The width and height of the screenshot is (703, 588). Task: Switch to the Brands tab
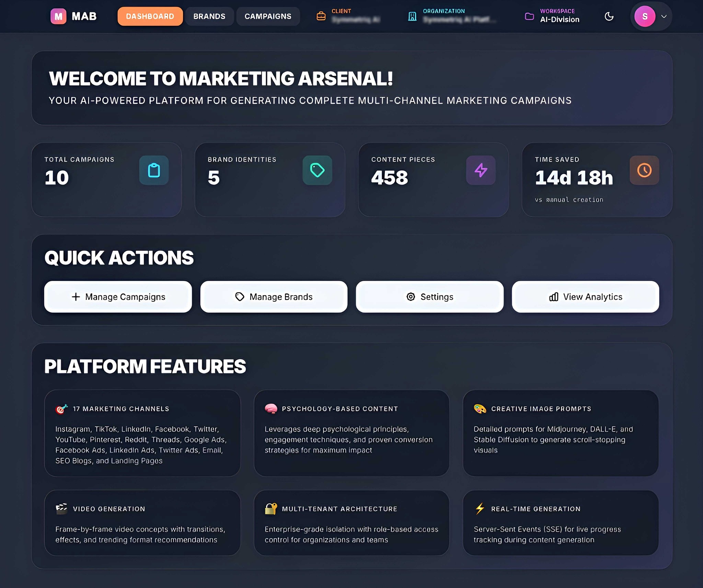[x=209, y=16]
